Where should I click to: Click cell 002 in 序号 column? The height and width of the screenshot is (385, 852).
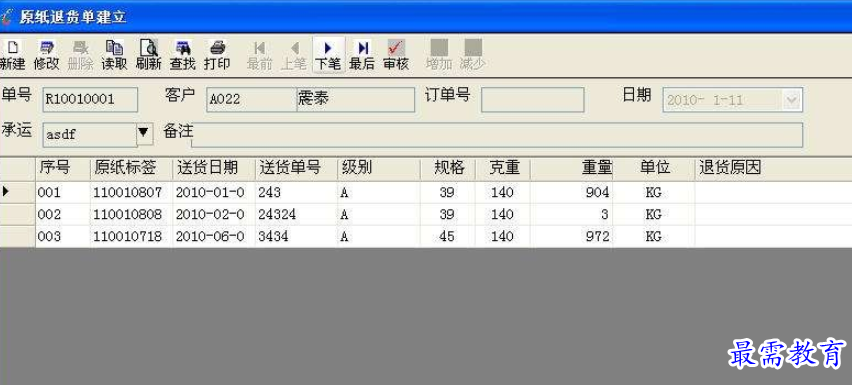64,214
